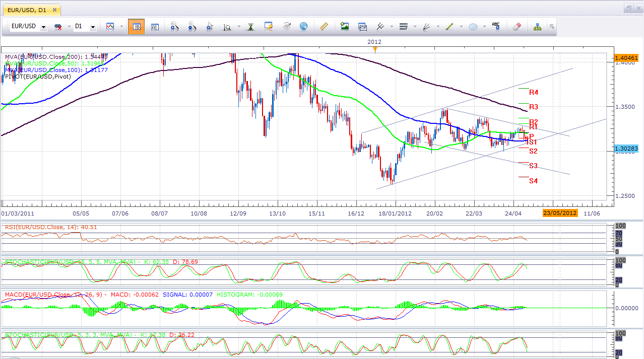Click the 1.40461 price label
Image resolution: width=644 pixels, height=359 pixels.
(x=626, y=58)
